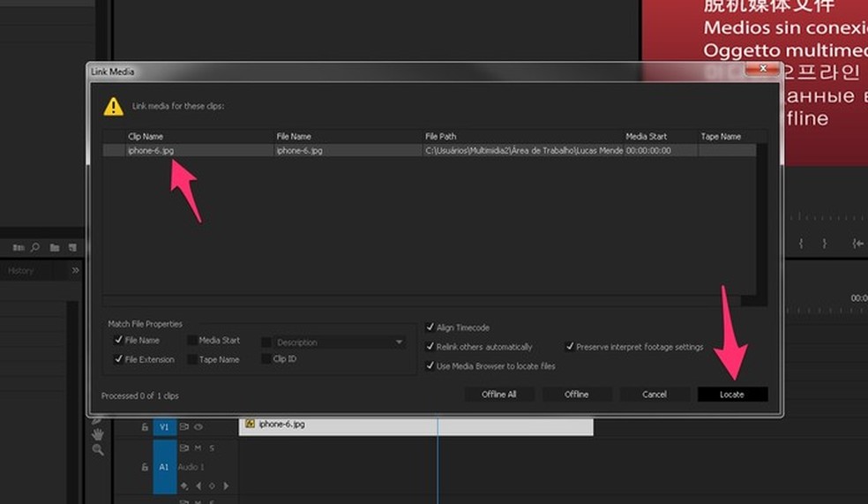868x504 pixels.
Task: Click the Go to In point icon
Action: 857,243
